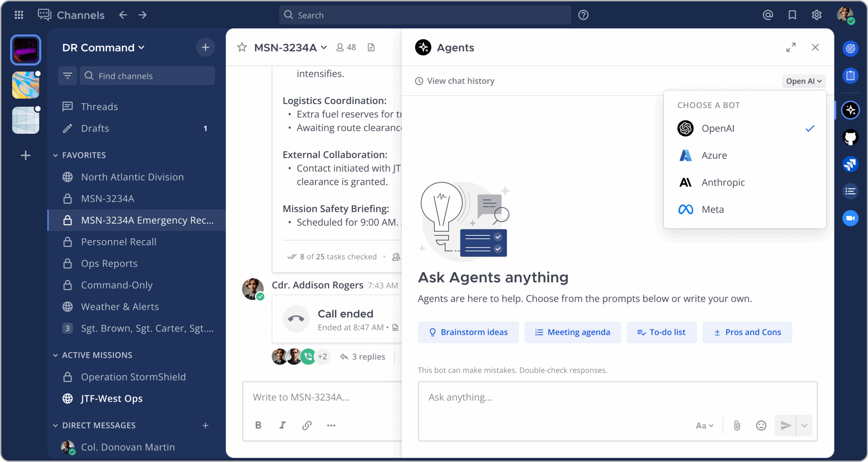
Task: Click the Pros and Cons prompt
Action: [747, 332]
